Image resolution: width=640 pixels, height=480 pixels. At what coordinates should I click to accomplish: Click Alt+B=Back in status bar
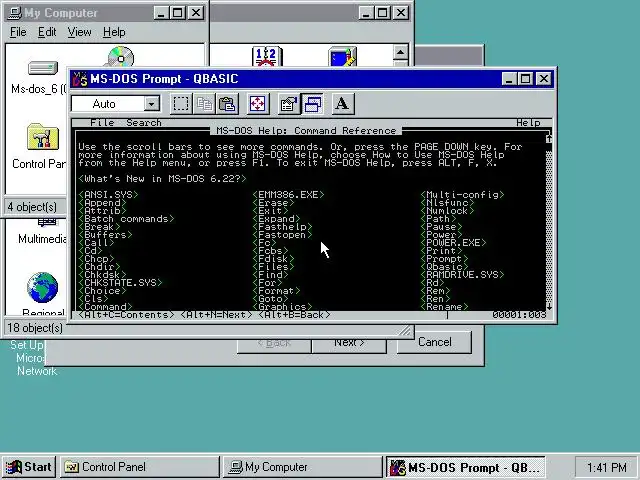click(x=294, y=315)
